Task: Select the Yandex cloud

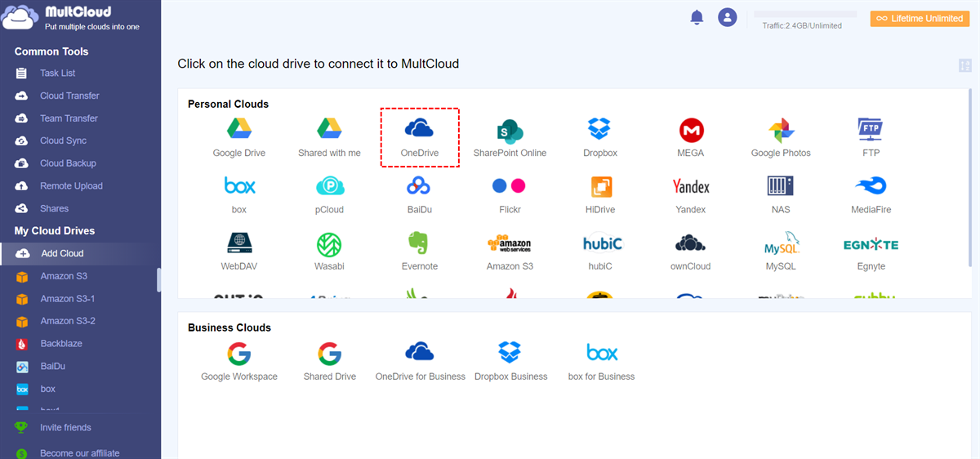Action: coord(691,194)
